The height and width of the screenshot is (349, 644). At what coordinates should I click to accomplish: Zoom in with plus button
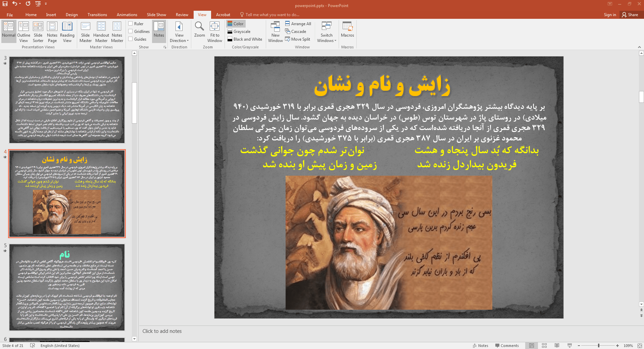(x=617, y=345)
